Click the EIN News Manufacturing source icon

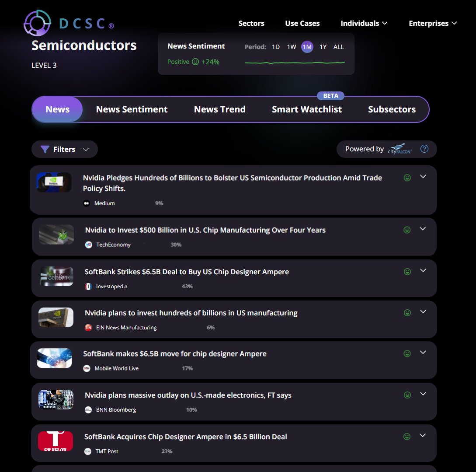(x=88, y=327)
